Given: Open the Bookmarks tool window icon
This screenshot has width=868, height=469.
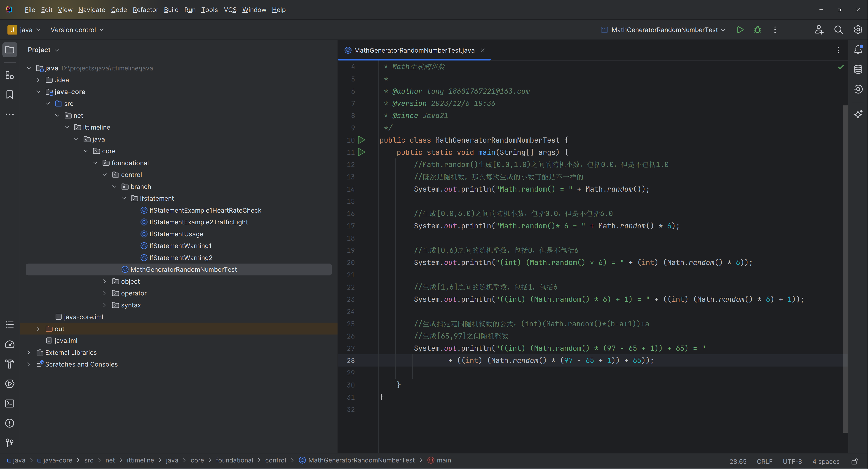Looking at the screenshot, I should click(10, 95).
